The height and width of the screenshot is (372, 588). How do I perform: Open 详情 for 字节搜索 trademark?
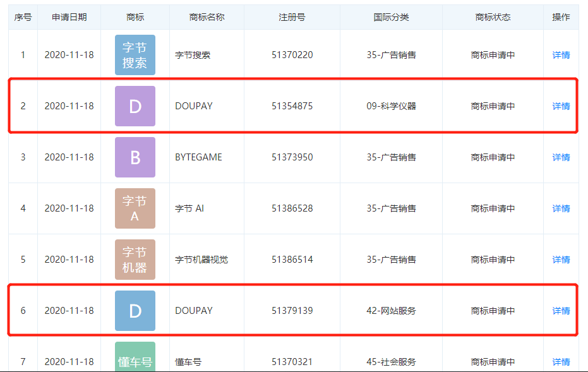tap(561, 55)
